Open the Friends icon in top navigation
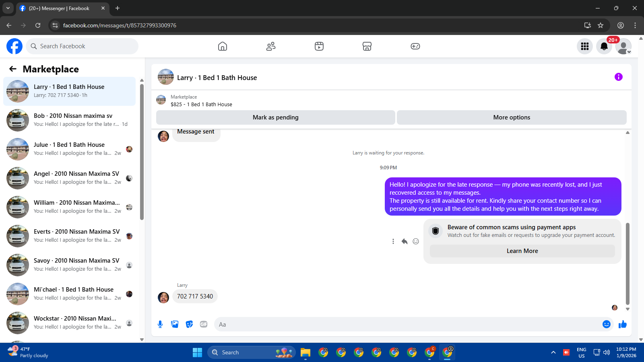The width and height of the screenshot is (644, 362). point(271,46)
